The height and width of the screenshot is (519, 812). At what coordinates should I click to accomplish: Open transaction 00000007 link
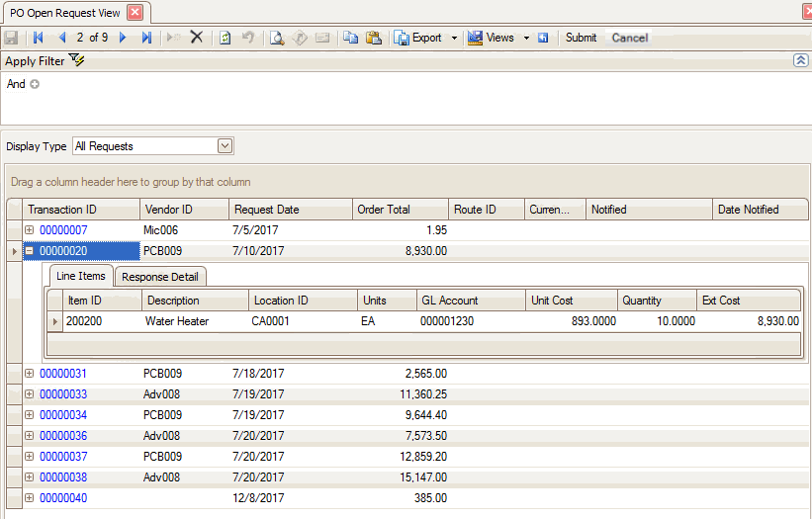63,230
